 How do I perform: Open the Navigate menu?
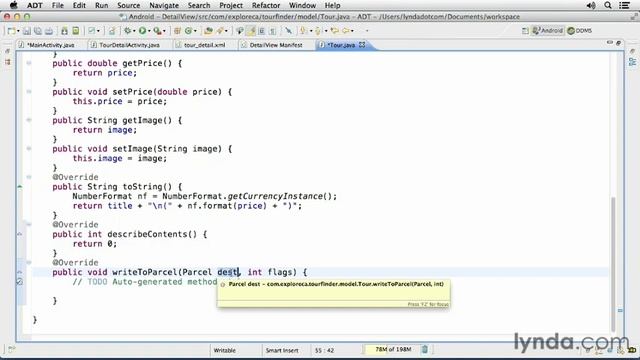click(x=164, y=5)
